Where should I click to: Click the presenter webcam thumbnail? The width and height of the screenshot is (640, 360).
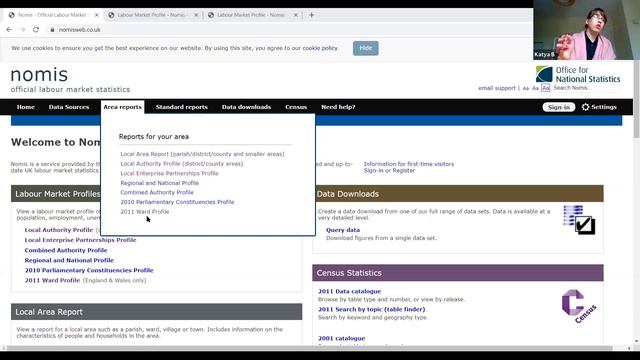[x=587, y=30]
